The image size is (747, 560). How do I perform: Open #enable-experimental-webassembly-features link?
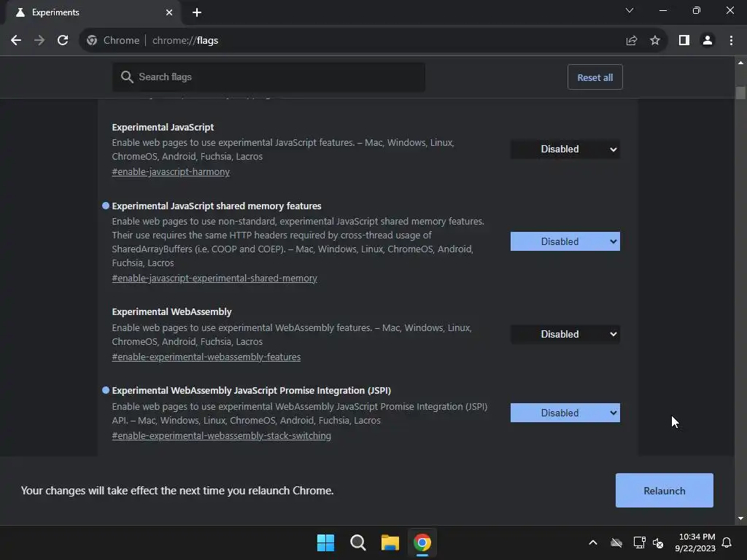point(206,357)
